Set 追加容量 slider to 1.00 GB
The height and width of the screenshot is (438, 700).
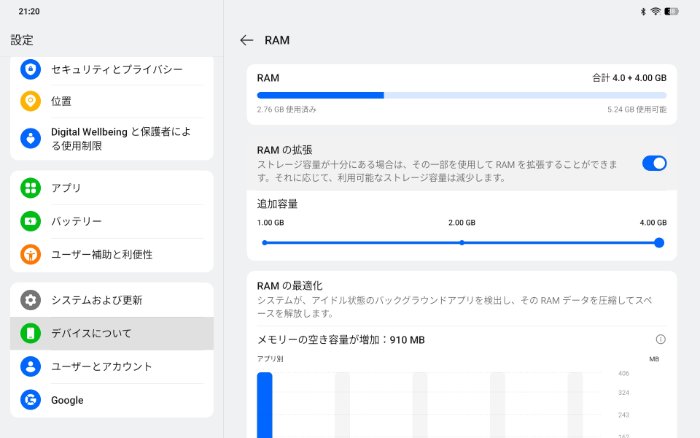coord(264,242)
